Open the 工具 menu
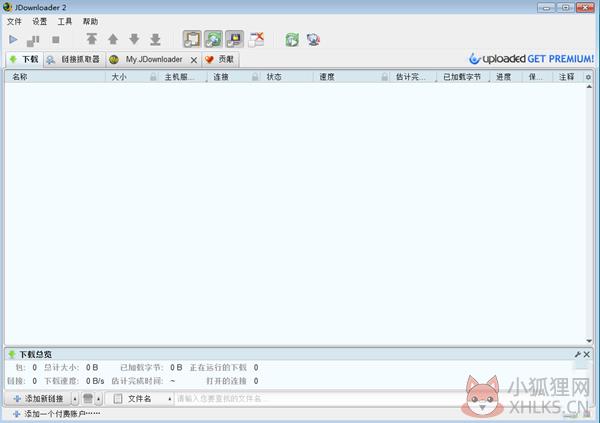 (65, 21)
